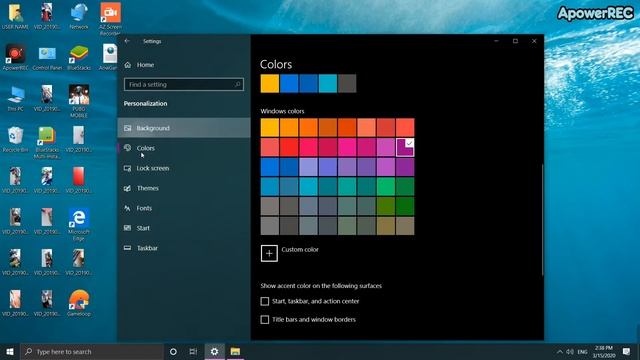This screenshot has height=360, width=640.
Task: Click the Themes brush icon in sidebar
Action: tap(128, 188)
